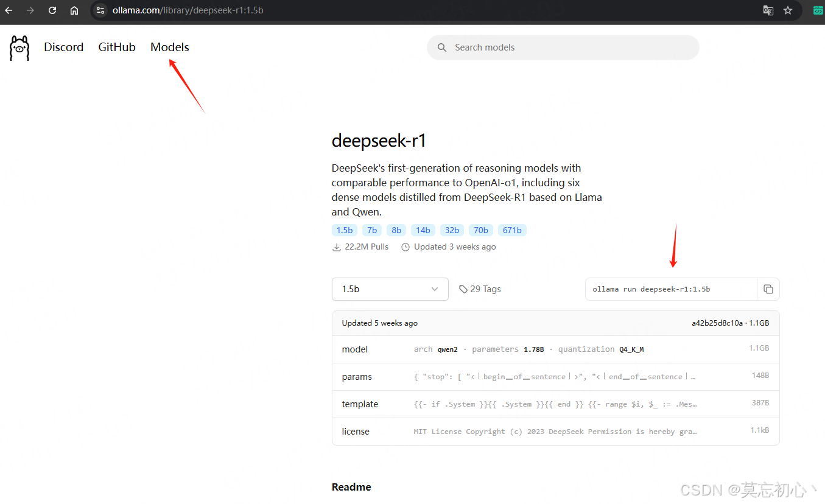Focus the Search models field

click(563, 47)
